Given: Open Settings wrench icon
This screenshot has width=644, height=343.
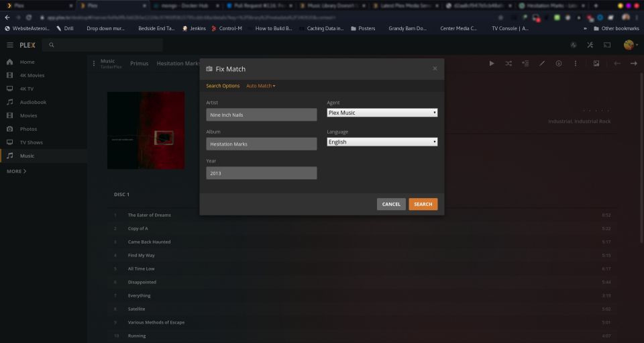Looking at the screenshot, I should [590, 45].
